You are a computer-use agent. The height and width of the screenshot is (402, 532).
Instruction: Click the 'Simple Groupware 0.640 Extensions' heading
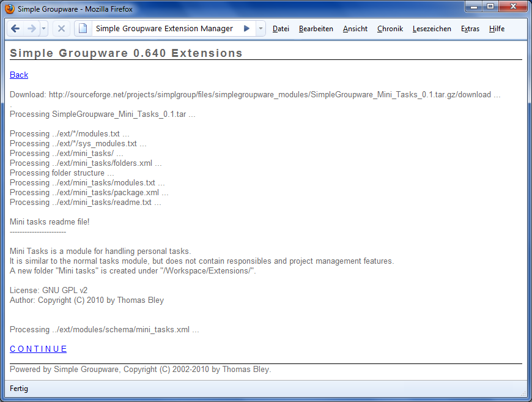pyautogui.click(x=126, y=53)
